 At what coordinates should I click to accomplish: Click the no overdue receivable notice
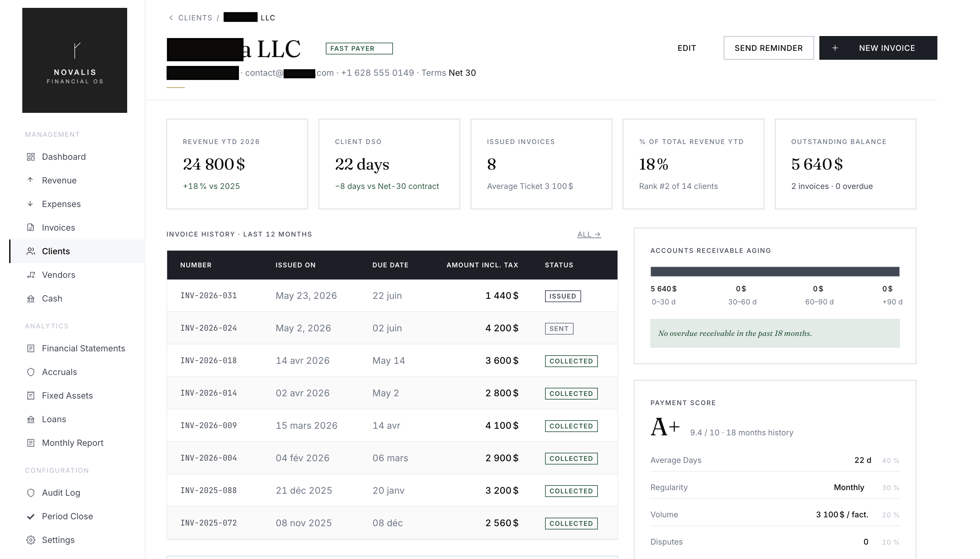(775, 333)
